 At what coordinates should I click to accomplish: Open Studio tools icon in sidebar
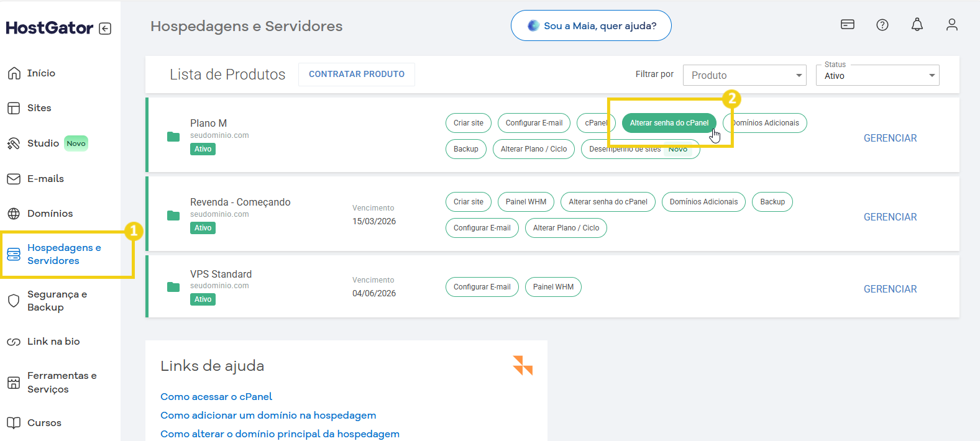pyautogui.click(x=14, y=143)
